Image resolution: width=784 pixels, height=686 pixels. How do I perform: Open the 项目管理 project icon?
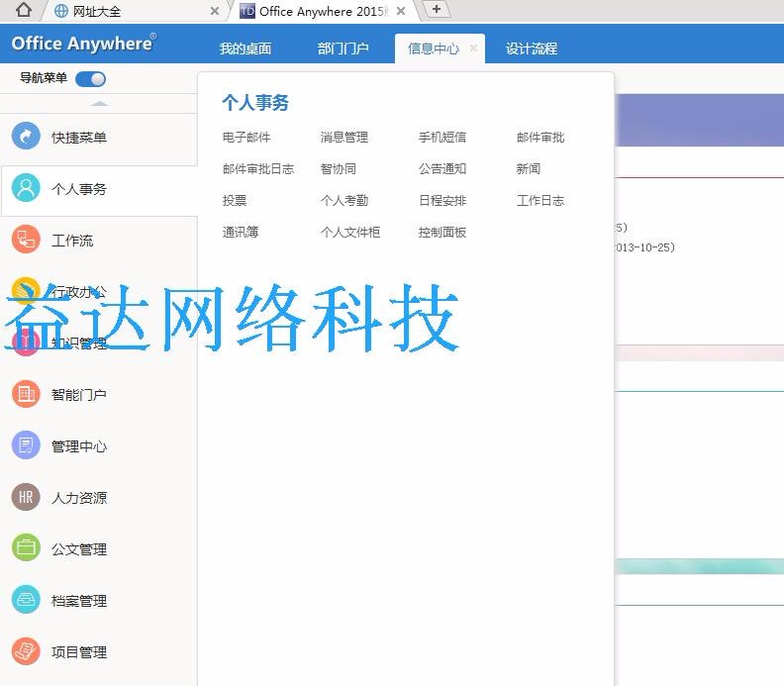(x=26, y=651)
